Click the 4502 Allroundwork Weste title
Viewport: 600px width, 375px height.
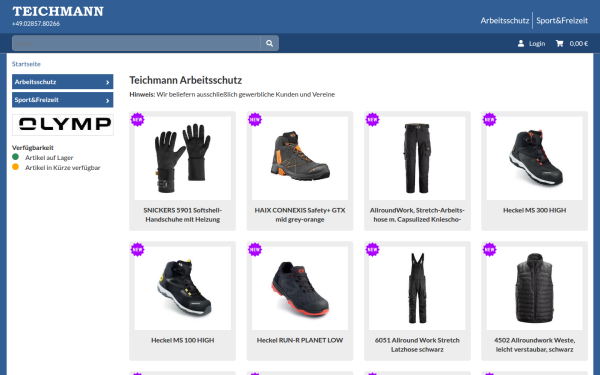535,345
